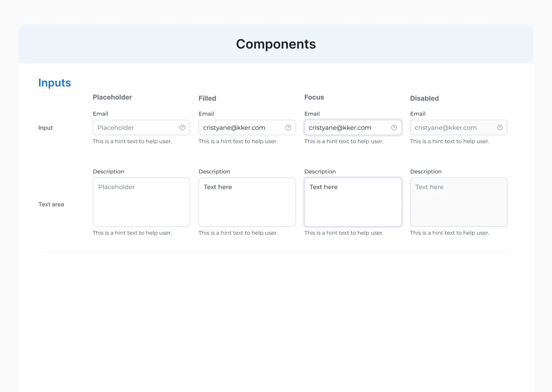552x392 pixels.
Task: Click the disabled email input field
Action: (x=459, y=128)
